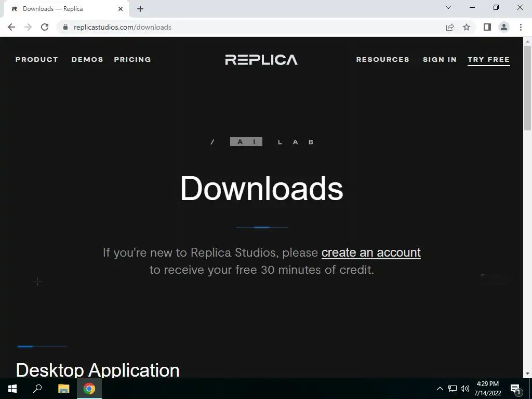This screenshot has height=399, width=532.
Task: View site info via the padlock icon
Action: click(x=65, y=27)
